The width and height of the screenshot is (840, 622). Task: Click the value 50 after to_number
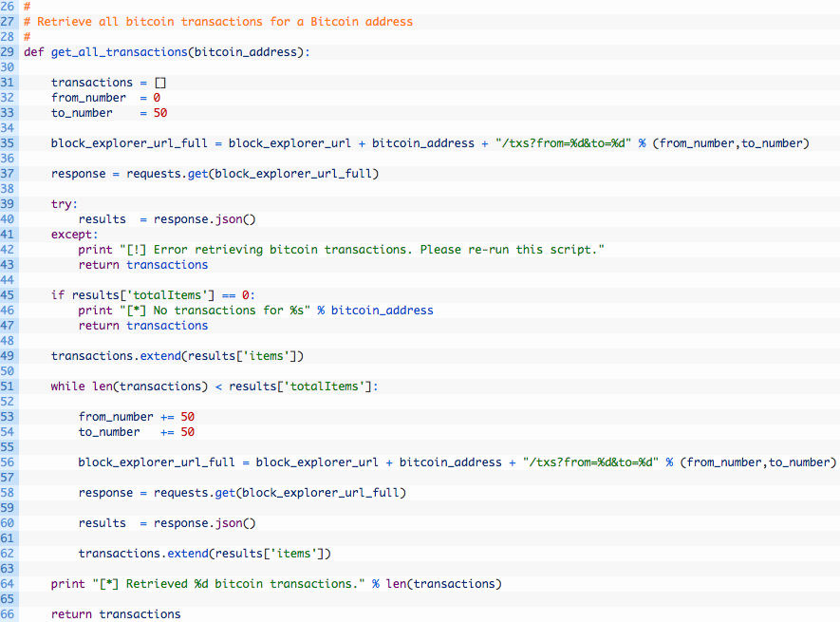(x=160, y=113)
